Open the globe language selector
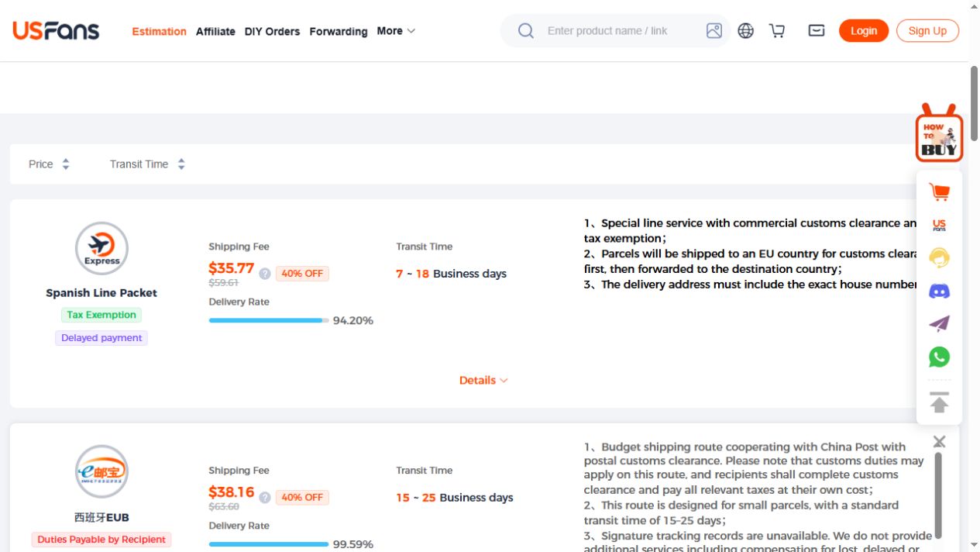Image resolution: width=980 pixels, height=552 pixels. (x=746, y=31)
